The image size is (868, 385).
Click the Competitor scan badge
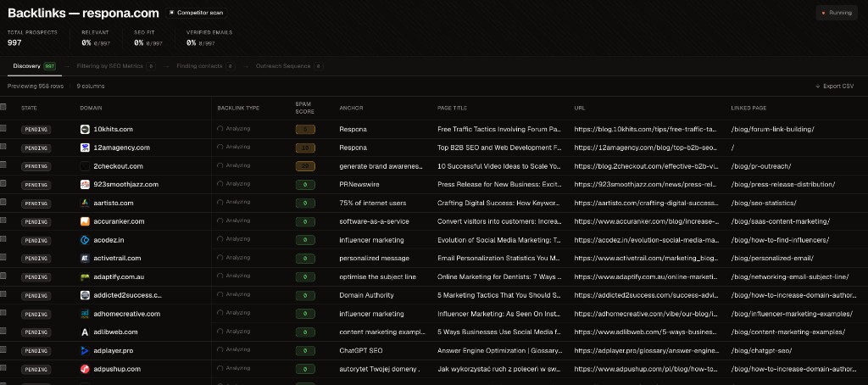[196, 12]
